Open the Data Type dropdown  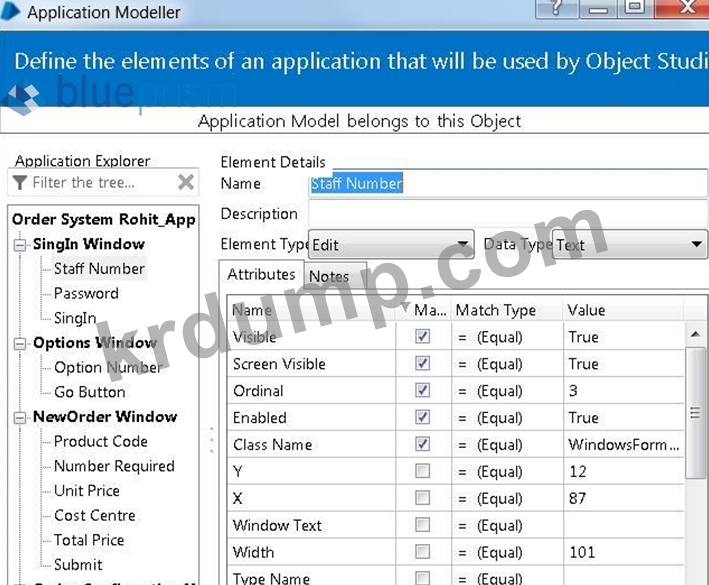pyautogui.click(x=697, y=244)
